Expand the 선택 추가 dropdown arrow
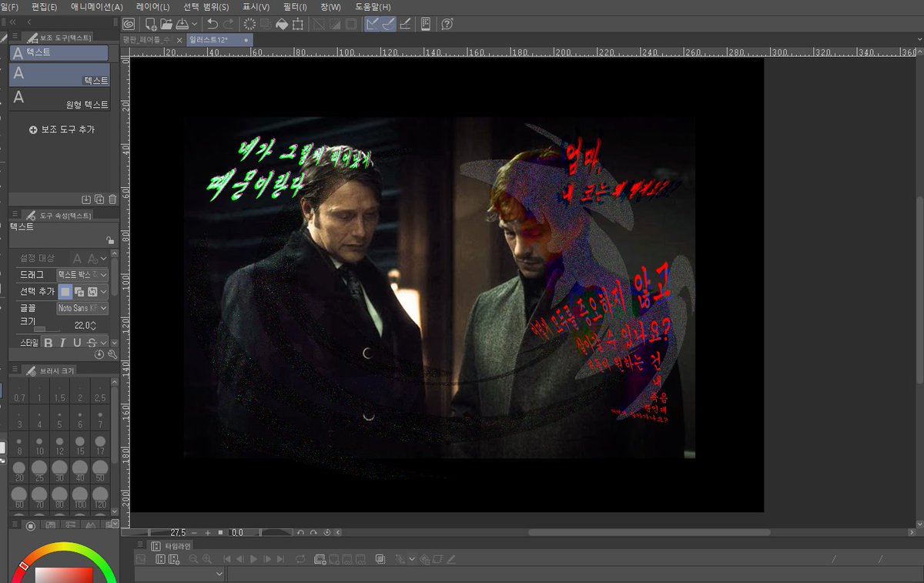Screen dimensions: 924x583 103,292
